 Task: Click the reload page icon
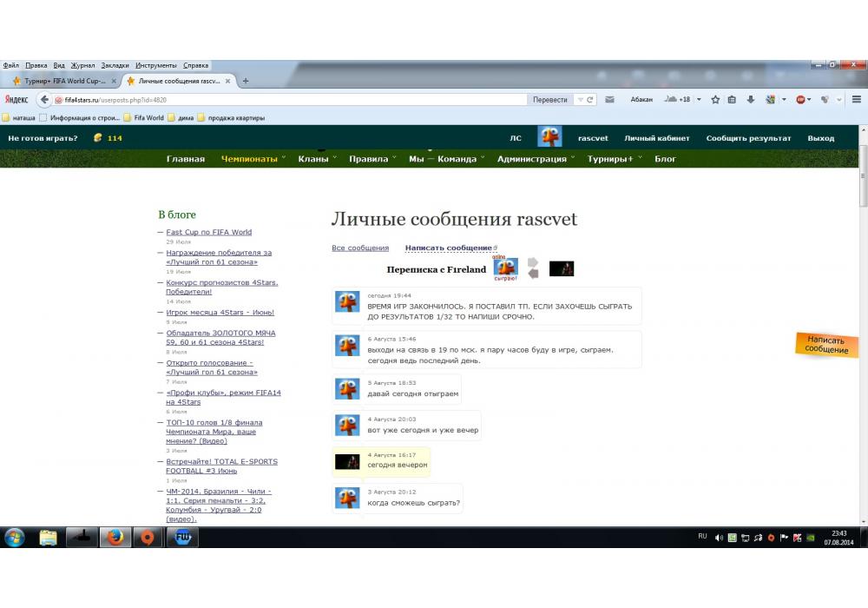[590, 100]
